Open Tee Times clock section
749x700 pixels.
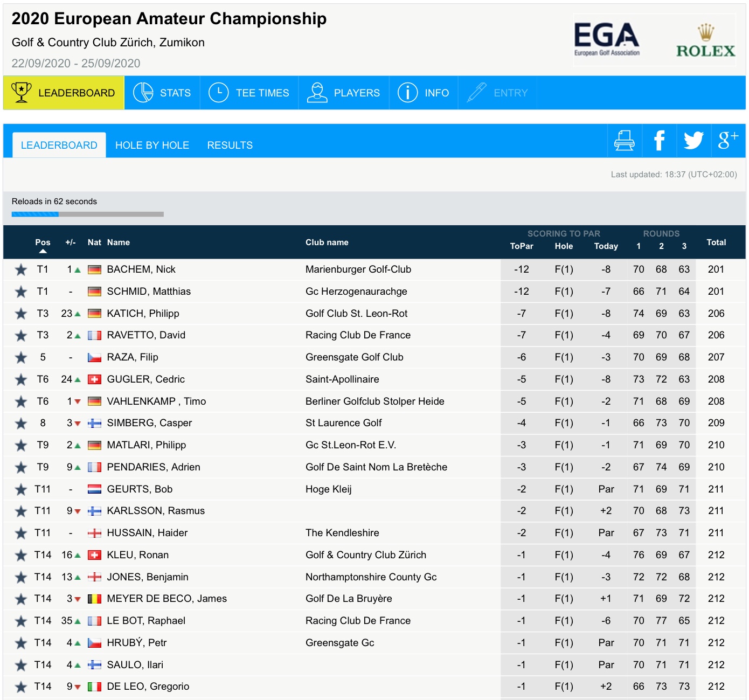point(249,93)
